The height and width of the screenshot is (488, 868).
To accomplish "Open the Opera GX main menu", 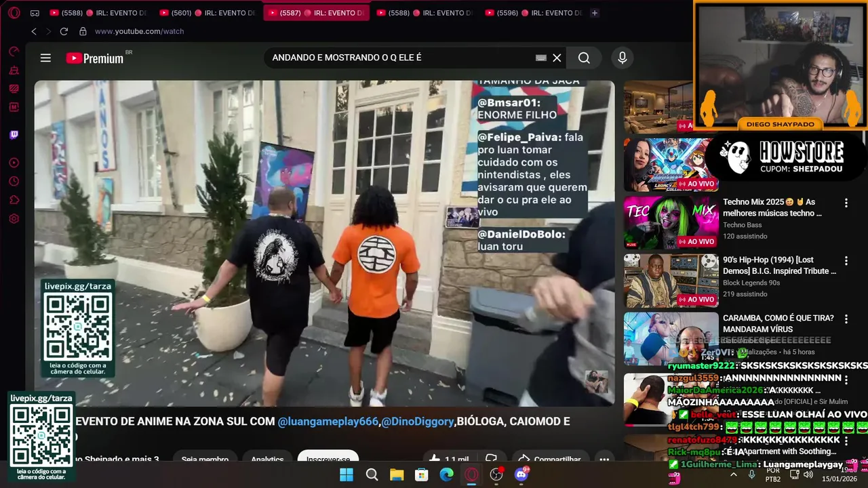I will click(x=14, y=13).
